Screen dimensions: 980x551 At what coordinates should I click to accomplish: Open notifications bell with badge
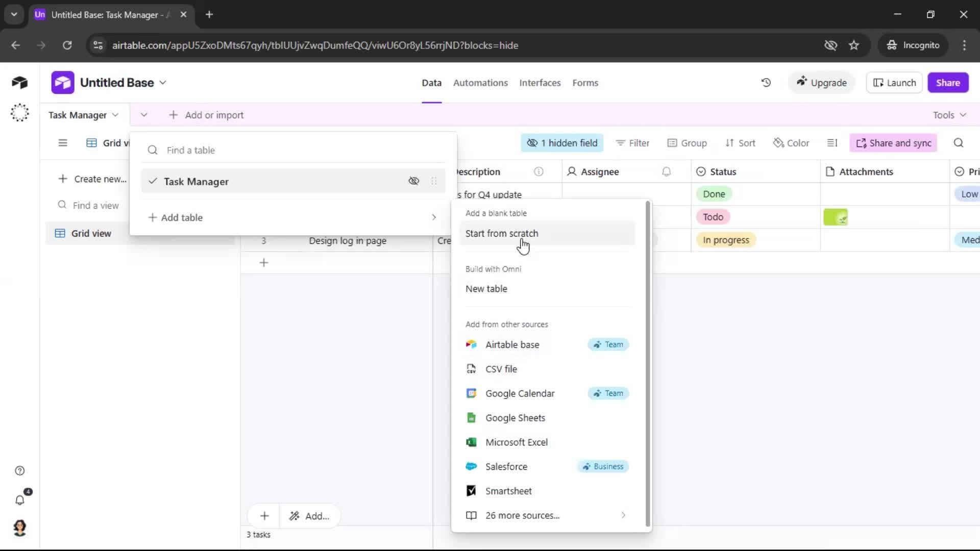[x=20, y=499]
